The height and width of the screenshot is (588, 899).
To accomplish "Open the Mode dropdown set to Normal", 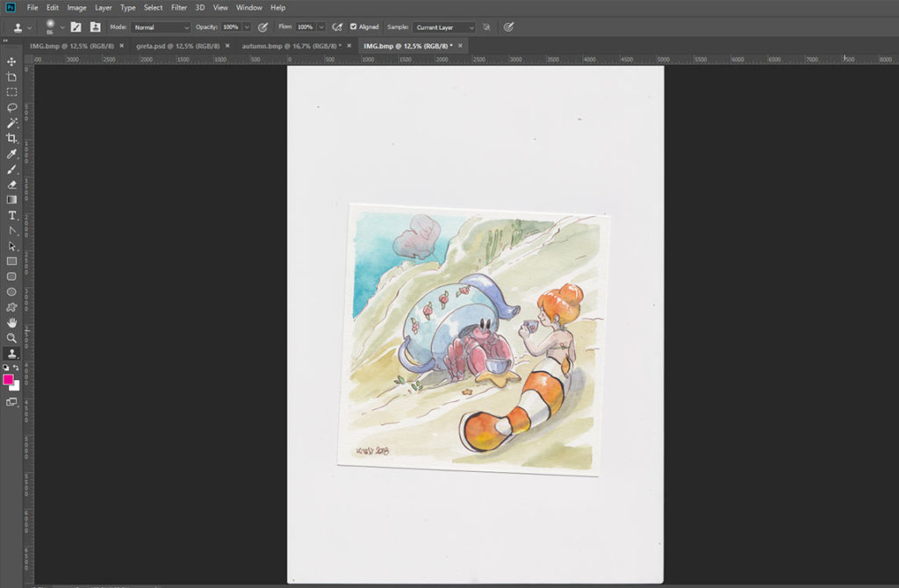I will (x=162, y=26).
